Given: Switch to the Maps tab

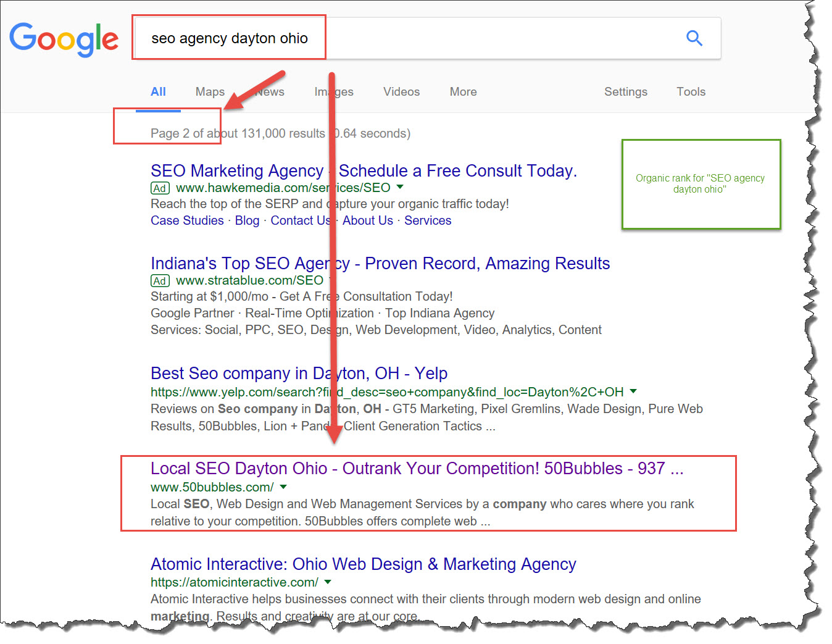Looking at the screenshot, I should [210, 91].
